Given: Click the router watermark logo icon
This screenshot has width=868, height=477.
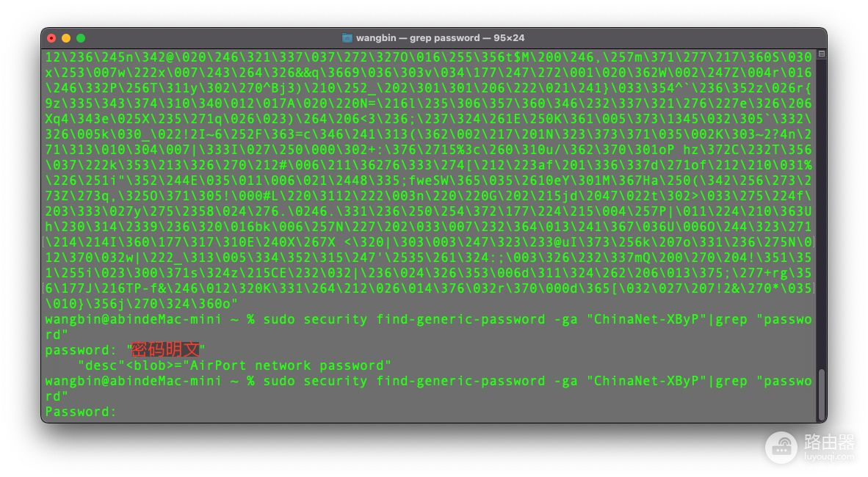Looking at the screenshot, I should [781, 447].
